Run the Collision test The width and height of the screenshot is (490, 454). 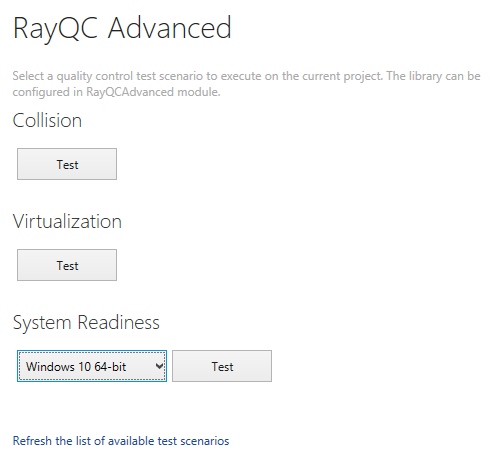(x=67, y=164)
